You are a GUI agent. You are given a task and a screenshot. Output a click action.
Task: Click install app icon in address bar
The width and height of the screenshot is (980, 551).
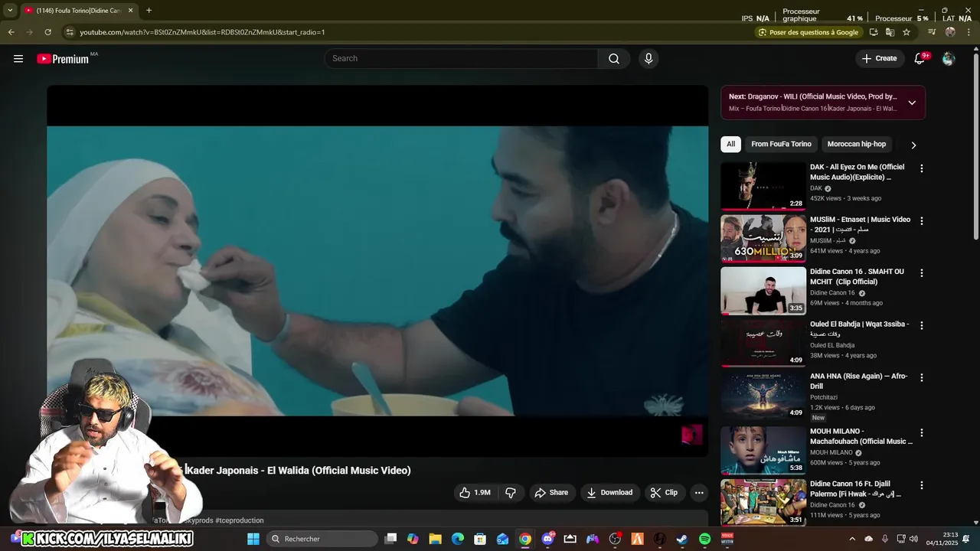874,32
